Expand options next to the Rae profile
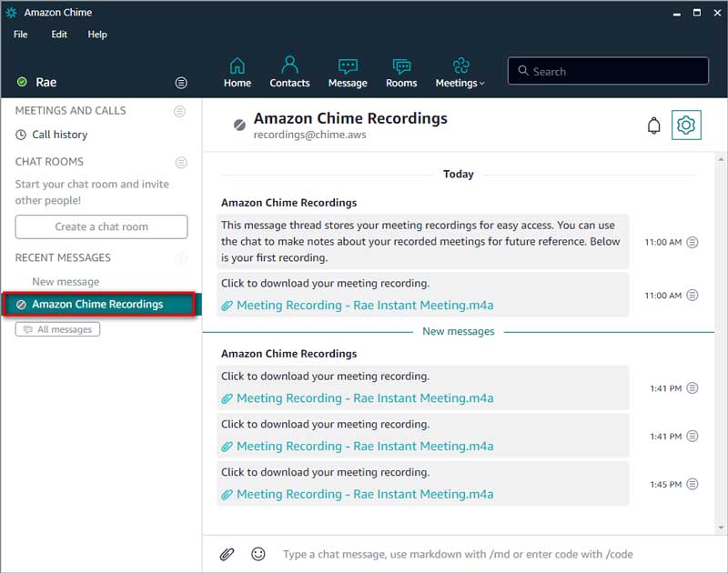 181,82
